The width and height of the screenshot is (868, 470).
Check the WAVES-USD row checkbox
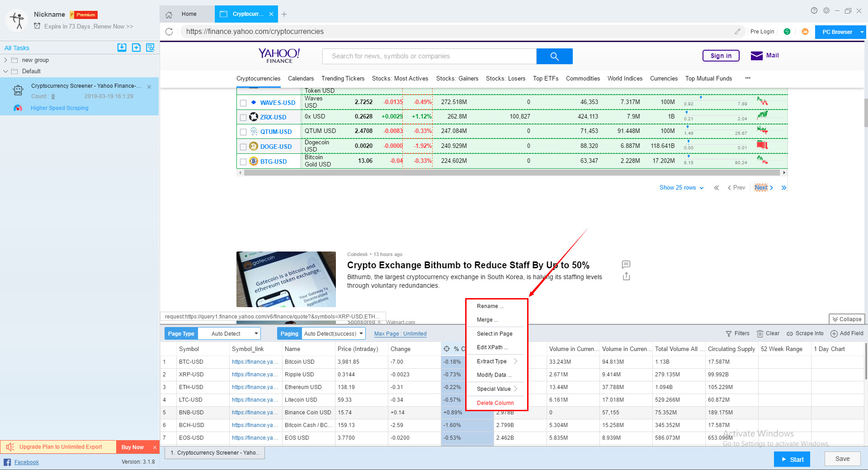(243, 103)
